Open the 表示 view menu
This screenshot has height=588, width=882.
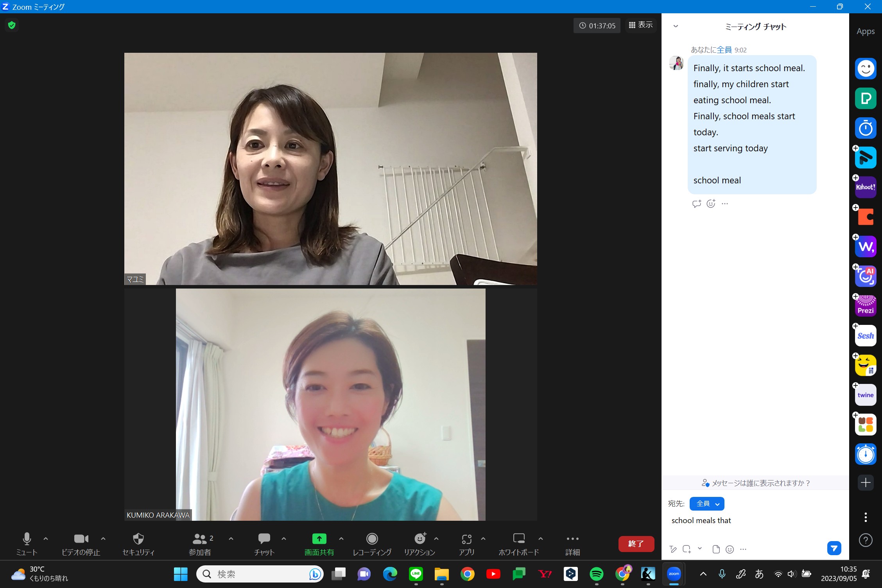[640, 25]
